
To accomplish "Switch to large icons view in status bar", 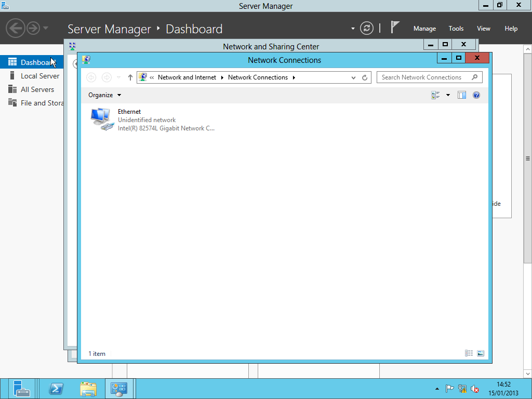I will coord(481,353).
